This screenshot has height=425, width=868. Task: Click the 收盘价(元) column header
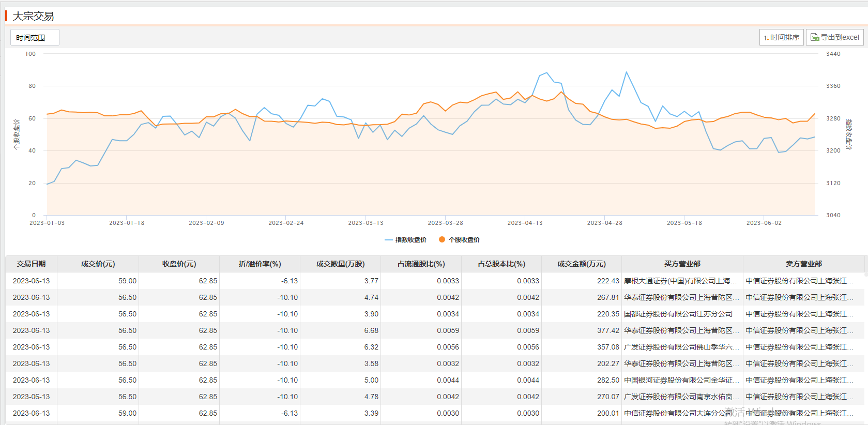[x=179, y=264]
